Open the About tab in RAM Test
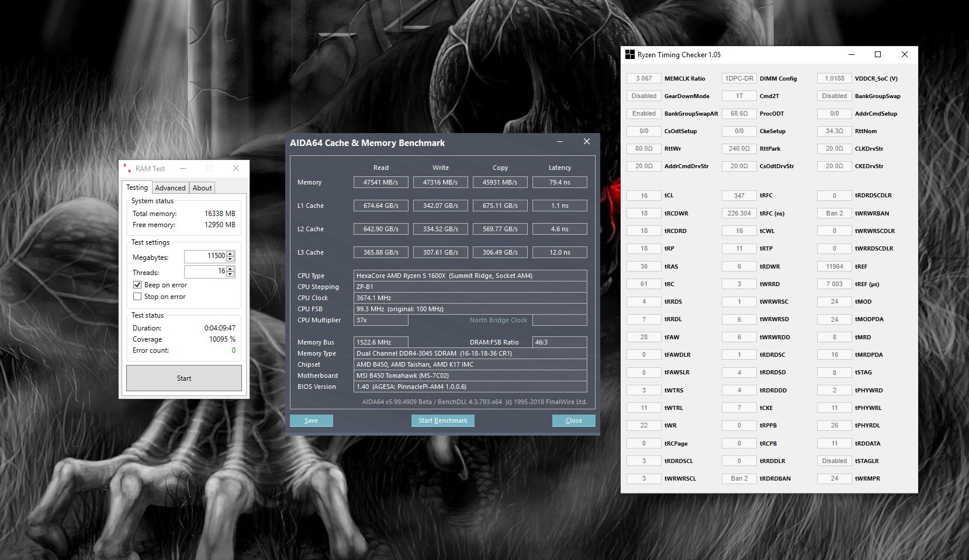This screenshot has width=969, height=560. click(x=202, y=187)
